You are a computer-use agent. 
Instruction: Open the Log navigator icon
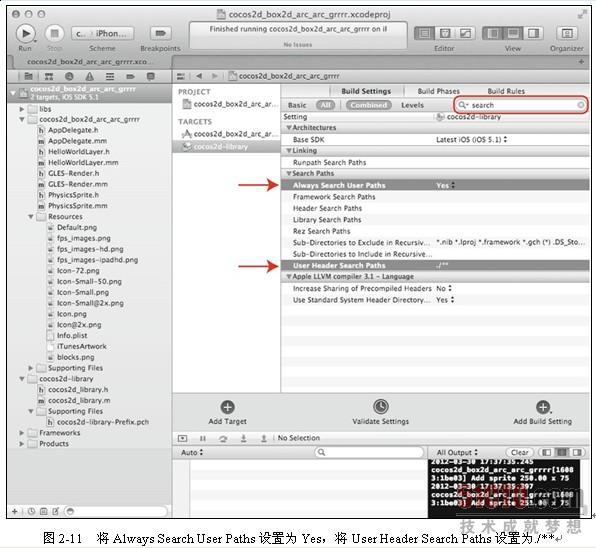[151, 76]
